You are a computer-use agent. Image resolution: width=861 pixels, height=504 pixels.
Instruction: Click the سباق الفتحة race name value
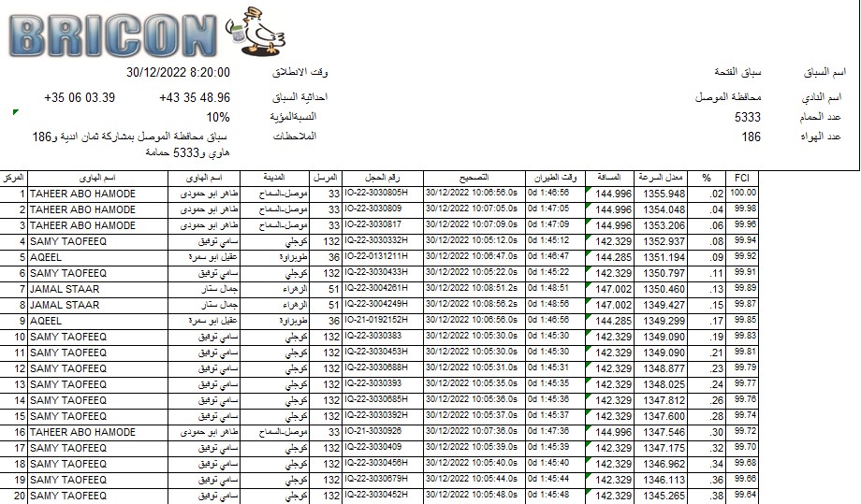[x=739, y=73]
